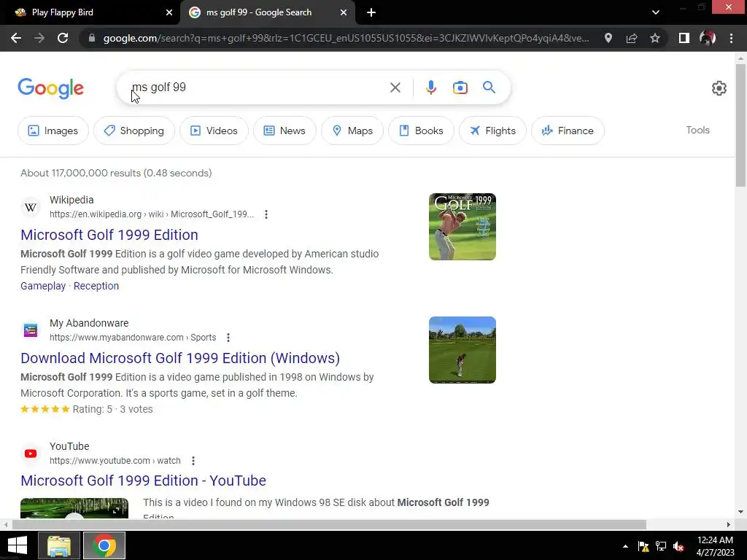The height and width of the screenshot is (560, 747).
Task: Click Chrome icon in taskbar
Action: click(104, 545)
